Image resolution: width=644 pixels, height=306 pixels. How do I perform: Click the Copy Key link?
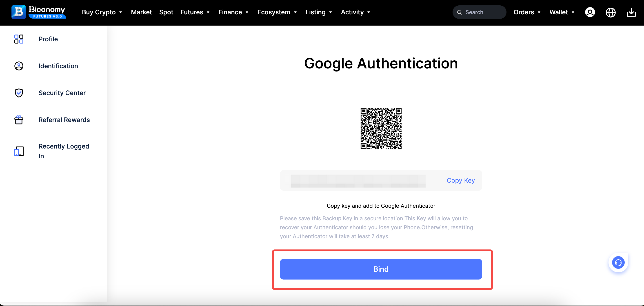point(460,180)
